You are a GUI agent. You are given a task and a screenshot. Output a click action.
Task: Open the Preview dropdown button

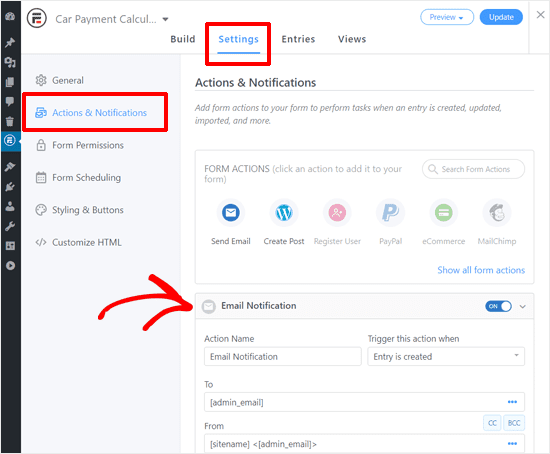point(447,17)
